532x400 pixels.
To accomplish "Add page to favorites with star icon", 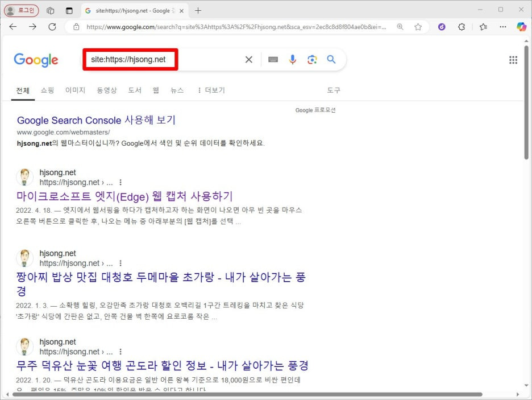I will click(418, 27).
